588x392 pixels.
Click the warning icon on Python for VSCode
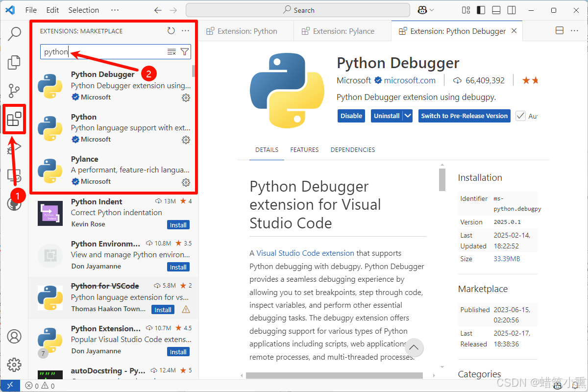(186, 310)
